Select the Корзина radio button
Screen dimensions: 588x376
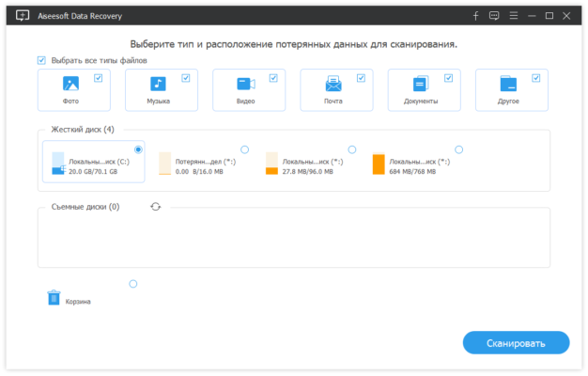pos(133,284)
